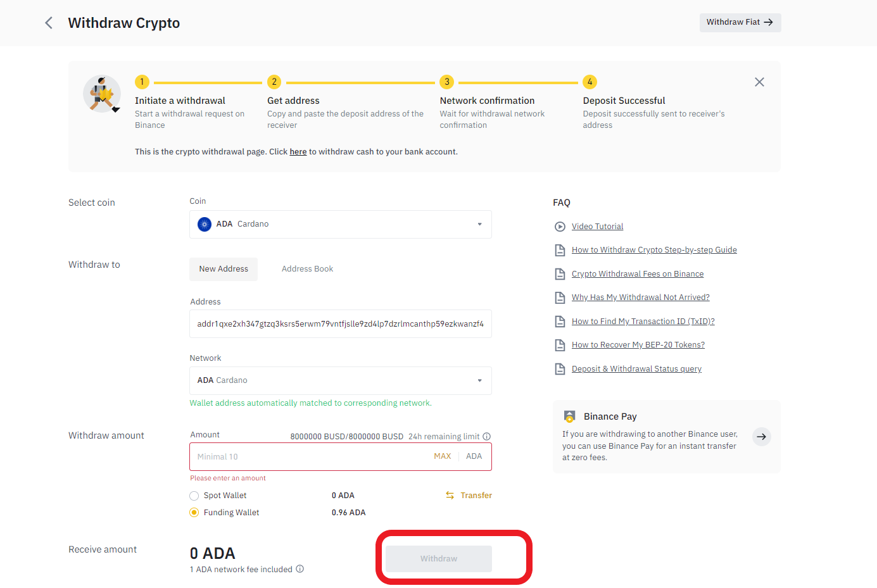Click document icon beside Step-by-step Guide

pyautogui.click(x=560, y=250)
